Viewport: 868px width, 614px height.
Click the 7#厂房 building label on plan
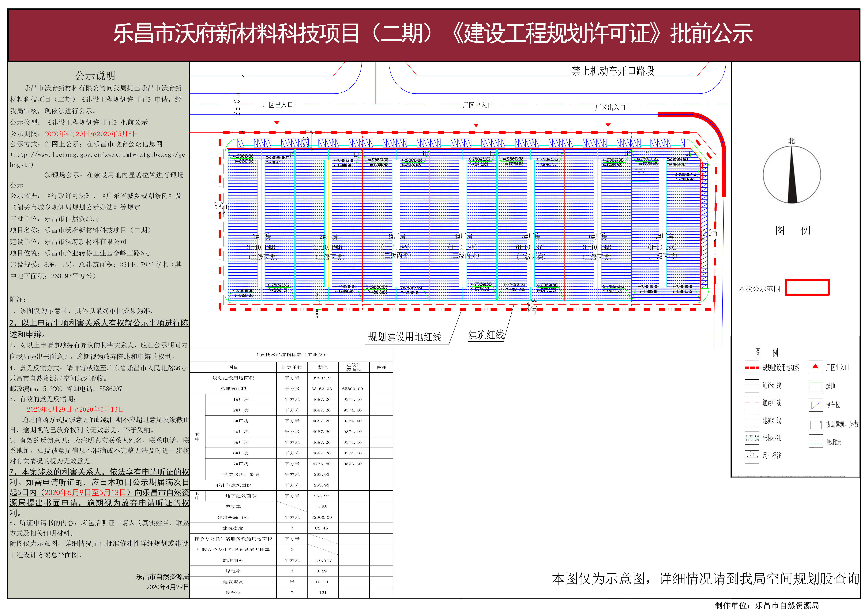tap(664, 237)
